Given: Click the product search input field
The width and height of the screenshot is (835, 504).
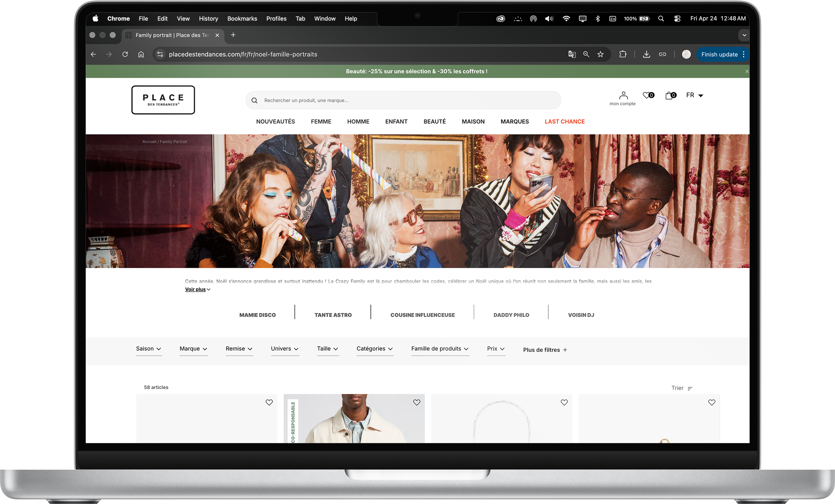Looking at the screenshot, I should [403, 100].
